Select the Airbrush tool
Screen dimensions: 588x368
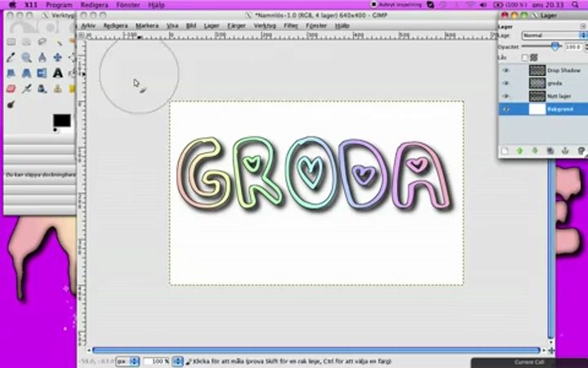(x=26, y=88)
